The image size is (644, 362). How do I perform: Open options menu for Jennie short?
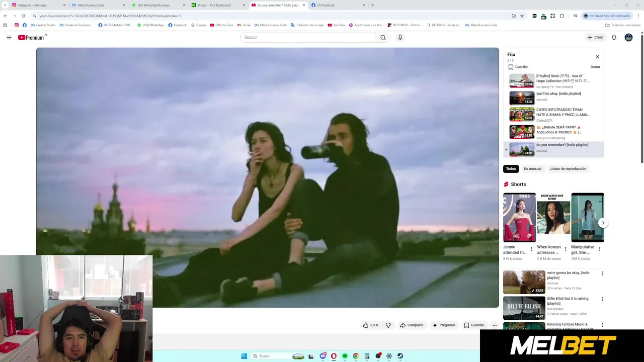[x=531, y=249]
